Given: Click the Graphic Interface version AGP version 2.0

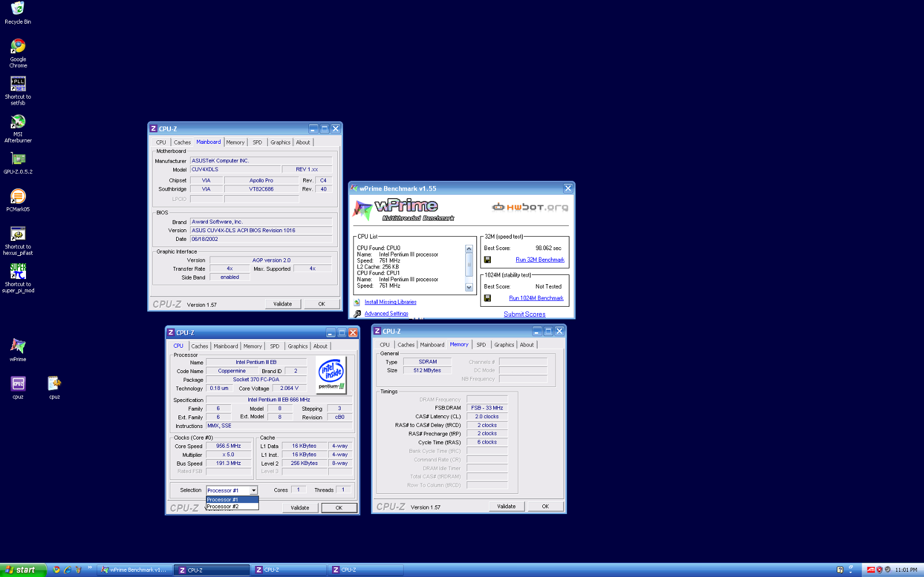Looking at the screenshot, I should coord(271,260).
